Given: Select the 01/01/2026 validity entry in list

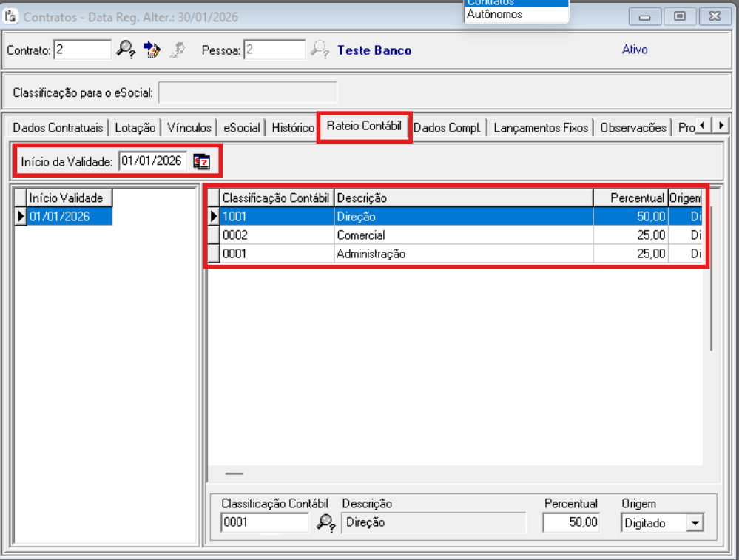Looking at the screenshot, I should pos(70,217).
